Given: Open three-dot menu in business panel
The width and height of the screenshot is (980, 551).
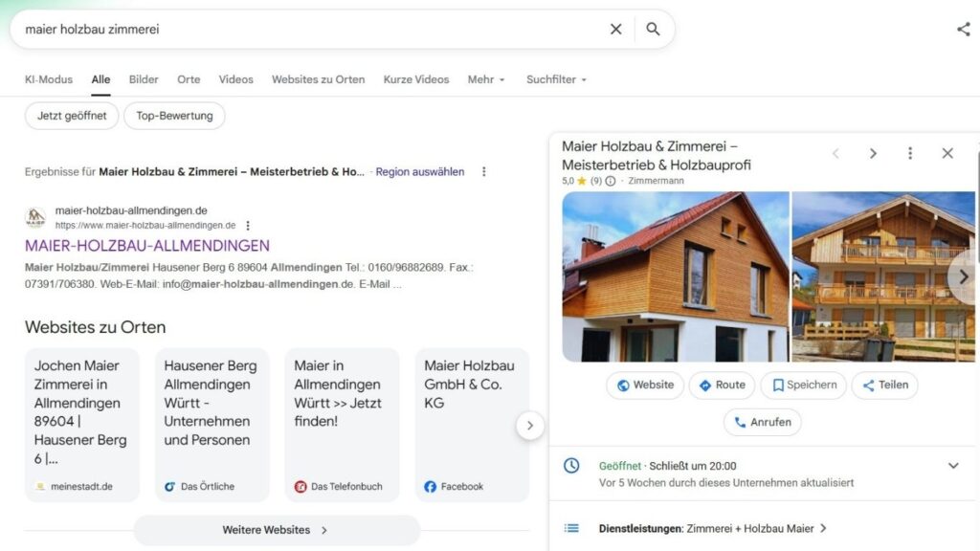Looking at the screenshot, I should [909, 153].
